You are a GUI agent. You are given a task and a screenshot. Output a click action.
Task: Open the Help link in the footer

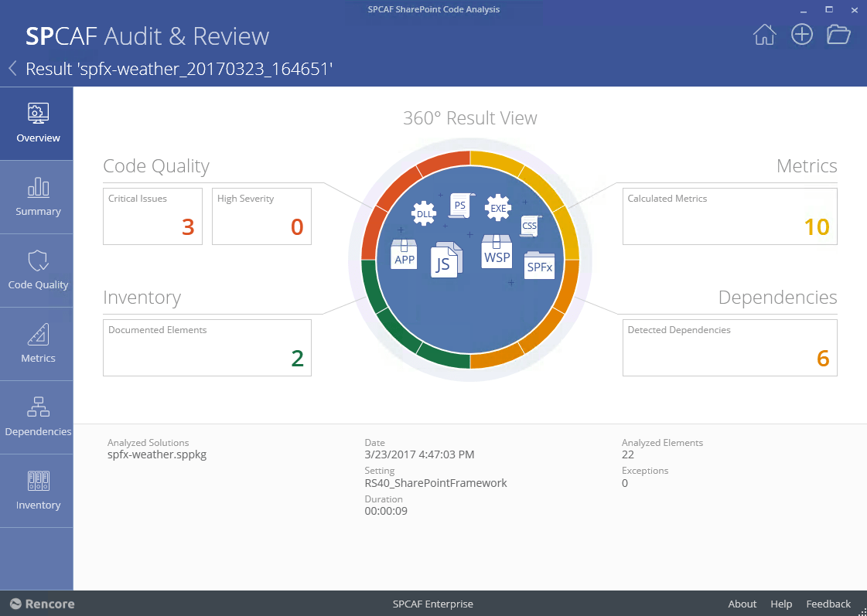tap(781, 604)
